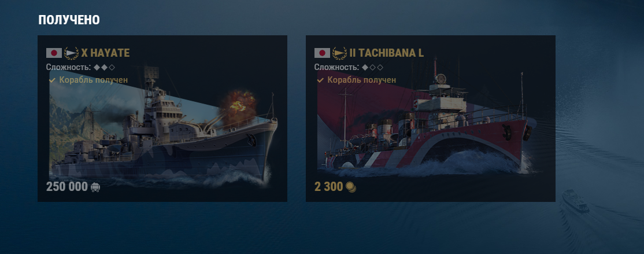Click the 2 300 doubloons price
Viewport: 644px width, 254px height.
pyautogui.click(x=328, y=187)
